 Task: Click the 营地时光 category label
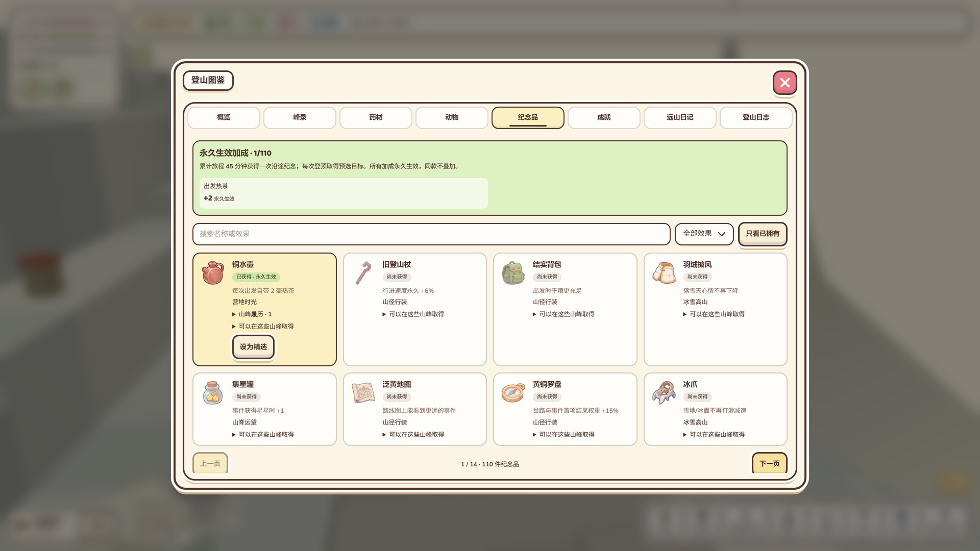[244, 302]
